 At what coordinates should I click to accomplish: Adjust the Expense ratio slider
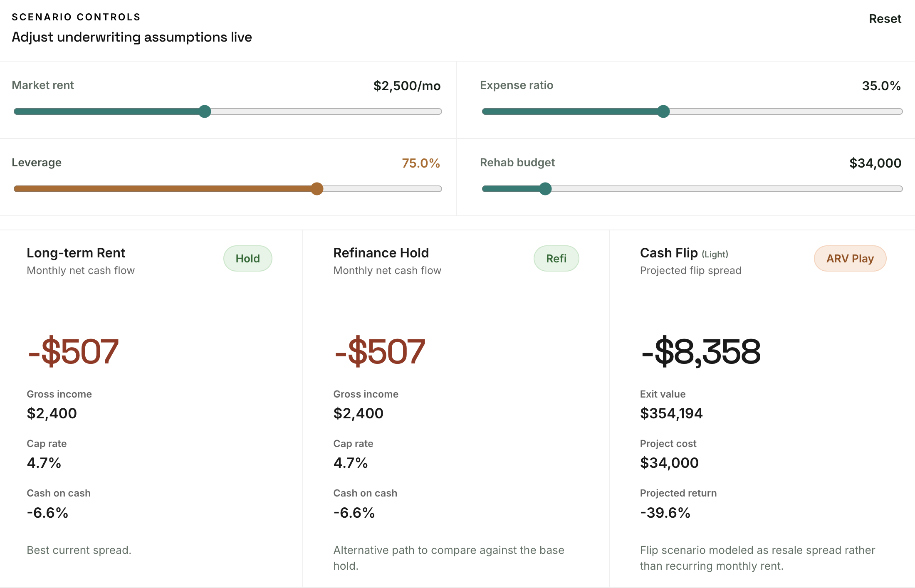pyautogui.click(x=664, y=111)
